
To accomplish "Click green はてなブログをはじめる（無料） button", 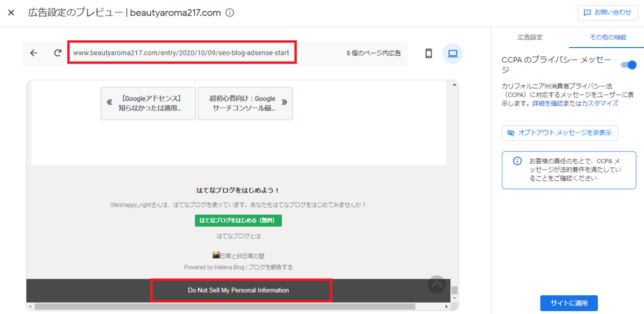I will pyautogui.click(x=238, y=221).
